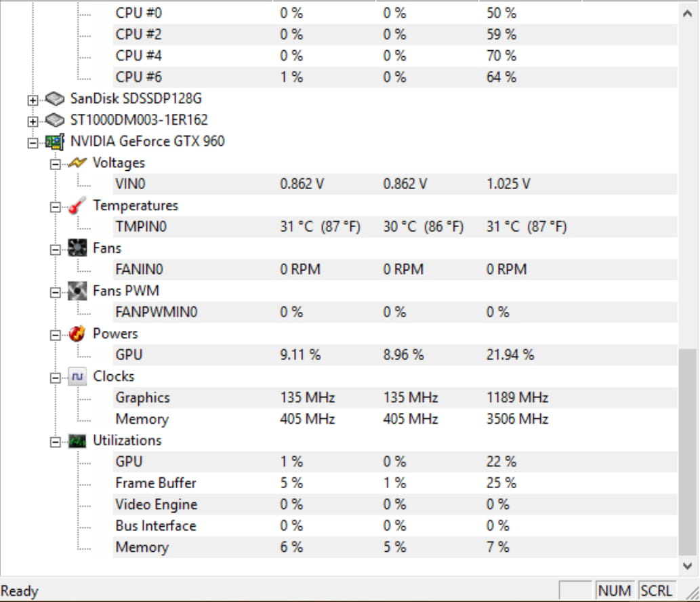Click the Temperatures thermometer icon
This screenshot has height=602, width=700.
click(x=77, y=205)
